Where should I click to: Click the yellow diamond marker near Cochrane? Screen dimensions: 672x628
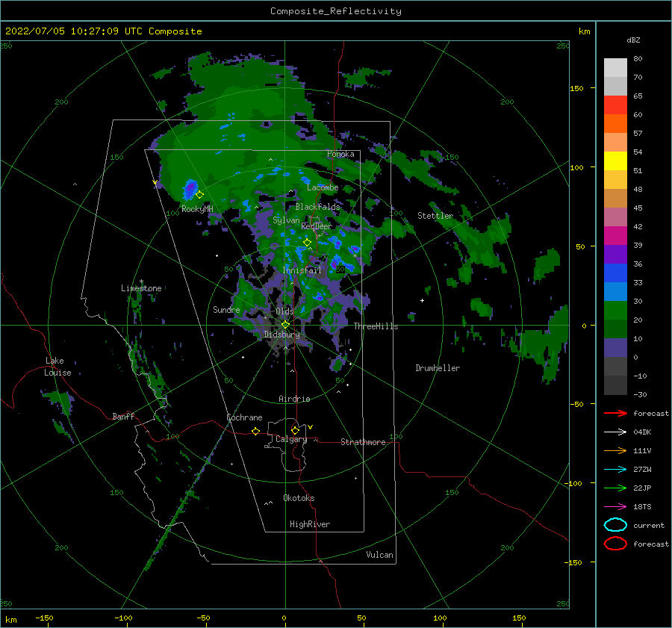click(x=256, y=431)
